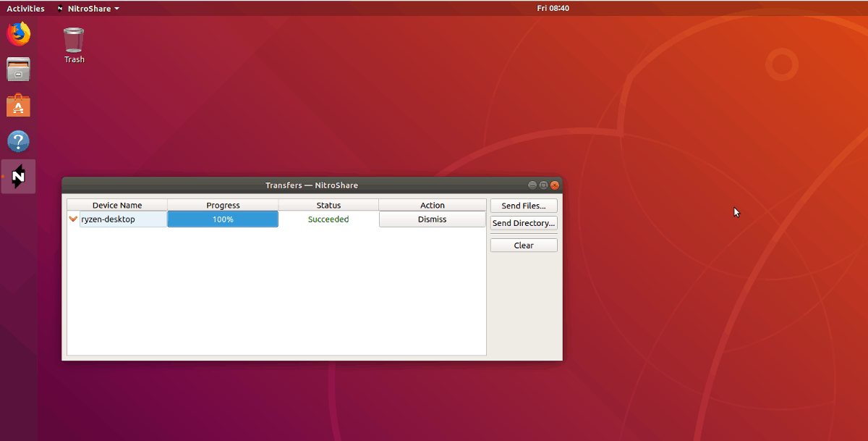Clear the completed transfers list
Image resolution: width=868 pixels, height=441 pixels.
pyautogui.click(x=523, y=245)
